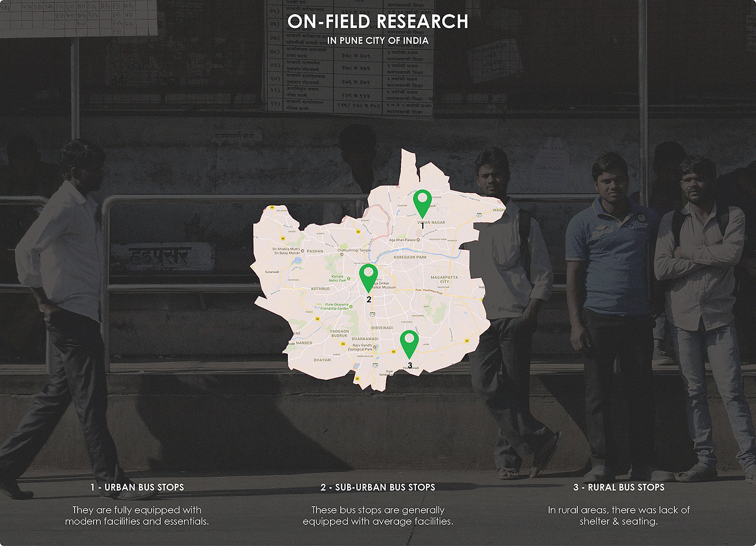Screen dimensions: 756x546
Task: Click the "Sunarwadi" map label
Action: coord(272,272)
